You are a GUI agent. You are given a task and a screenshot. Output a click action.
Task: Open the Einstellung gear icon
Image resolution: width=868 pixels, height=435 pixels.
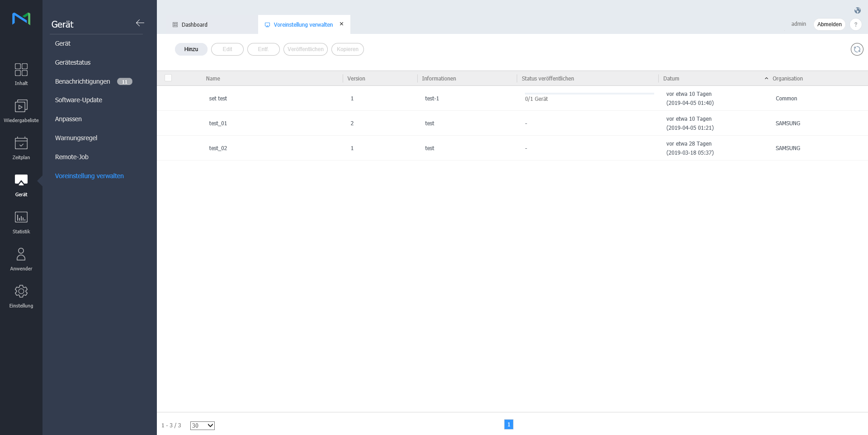[21, 291]
